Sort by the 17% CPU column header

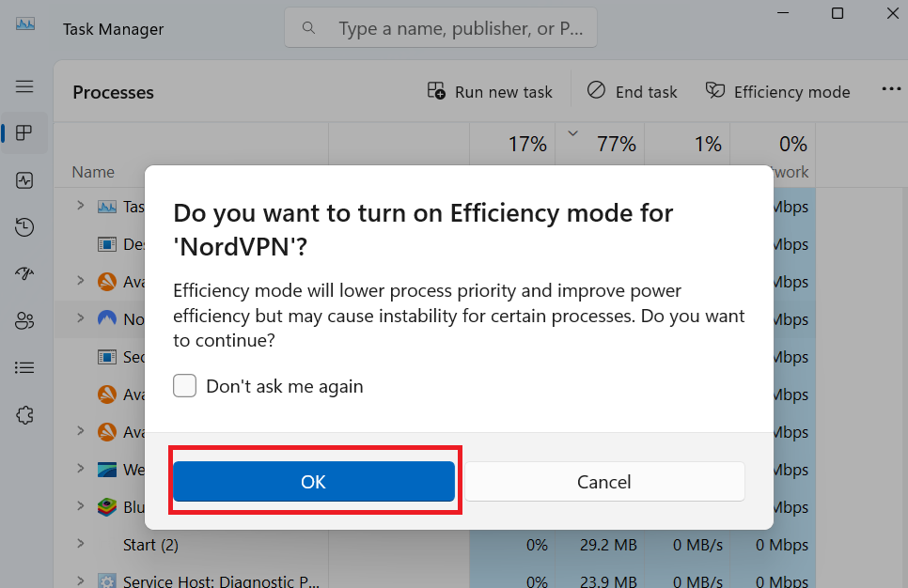(x=527, y=144)
